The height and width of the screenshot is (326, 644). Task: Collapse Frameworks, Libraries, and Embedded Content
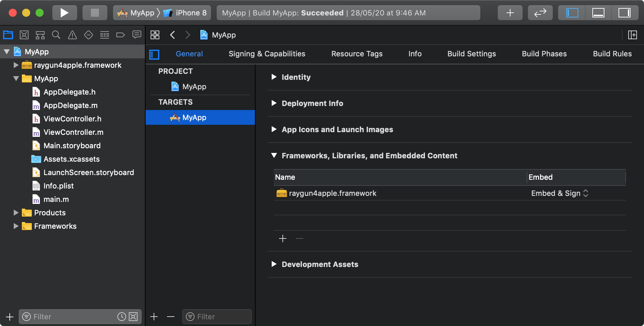274,155
